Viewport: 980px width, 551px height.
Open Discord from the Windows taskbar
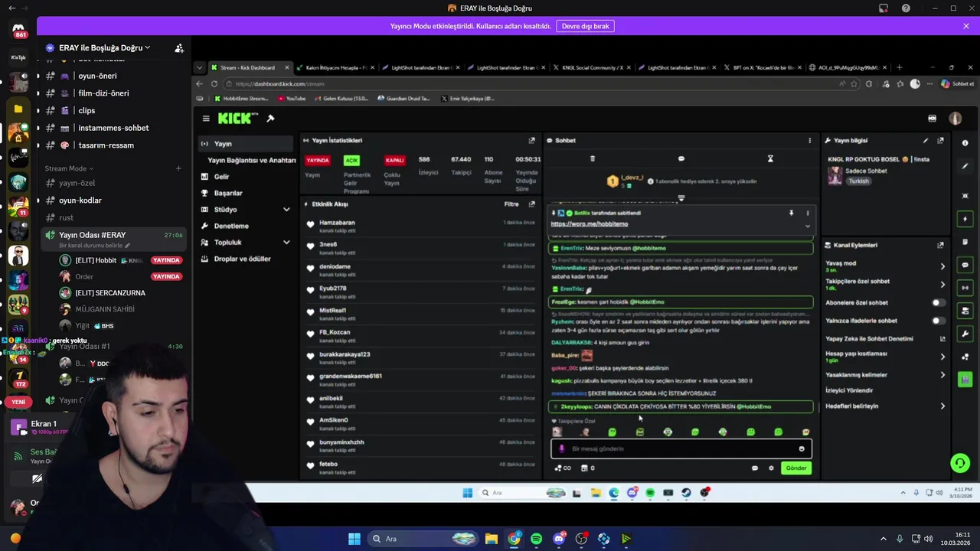(559, 539)
